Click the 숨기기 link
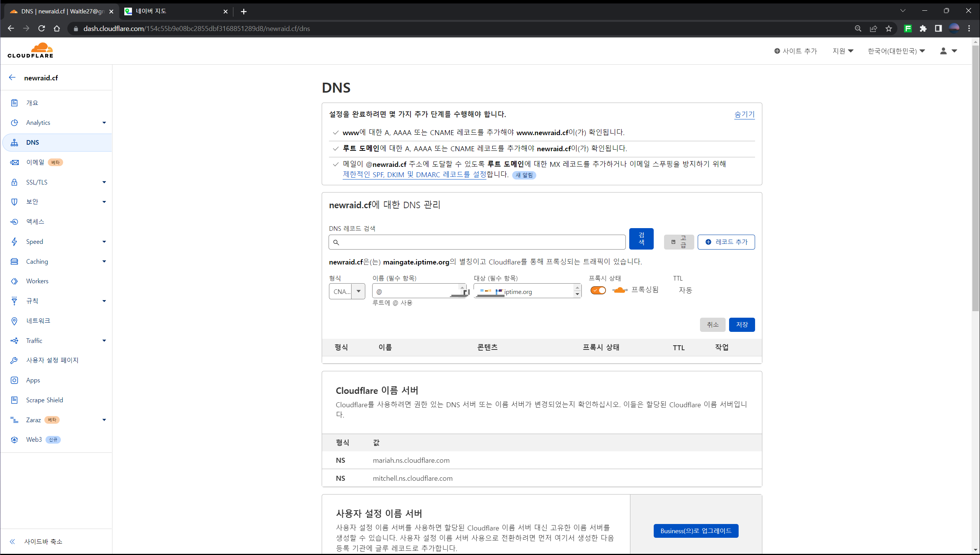Screen dimensions: 980x555 [x=744, y=114]
